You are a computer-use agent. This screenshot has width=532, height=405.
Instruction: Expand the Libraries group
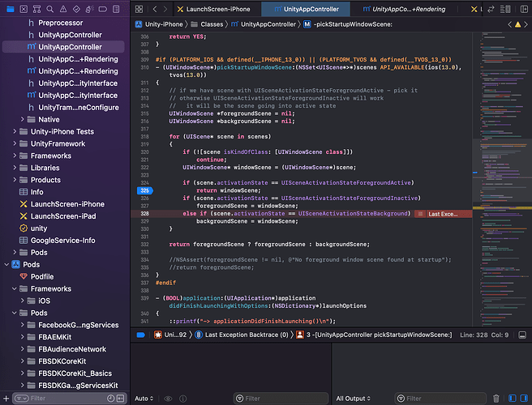(x=15, y=168)
